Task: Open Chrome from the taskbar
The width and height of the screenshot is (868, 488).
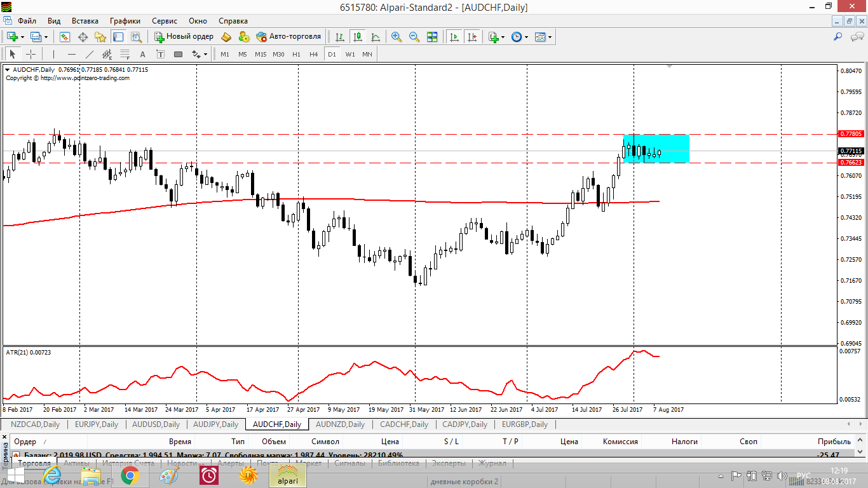Action: (x=130, y=475)
